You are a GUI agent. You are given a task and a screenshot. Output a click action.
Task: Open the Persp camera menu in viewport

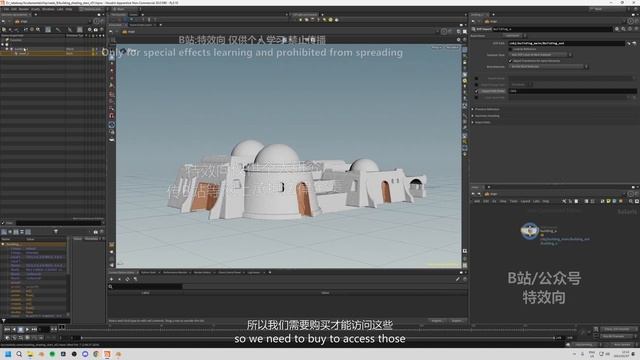tap(437, 47)
